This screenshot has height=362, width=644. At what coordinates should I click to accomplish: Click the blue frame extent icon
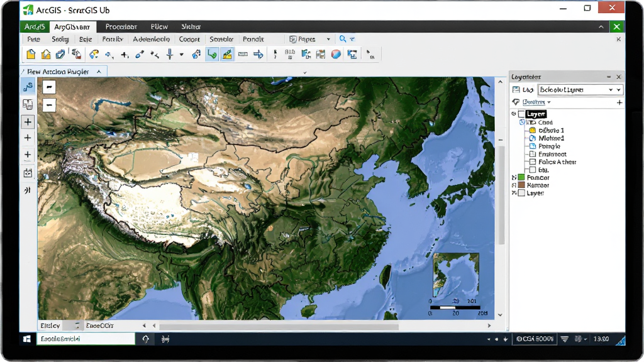point(352,54)
